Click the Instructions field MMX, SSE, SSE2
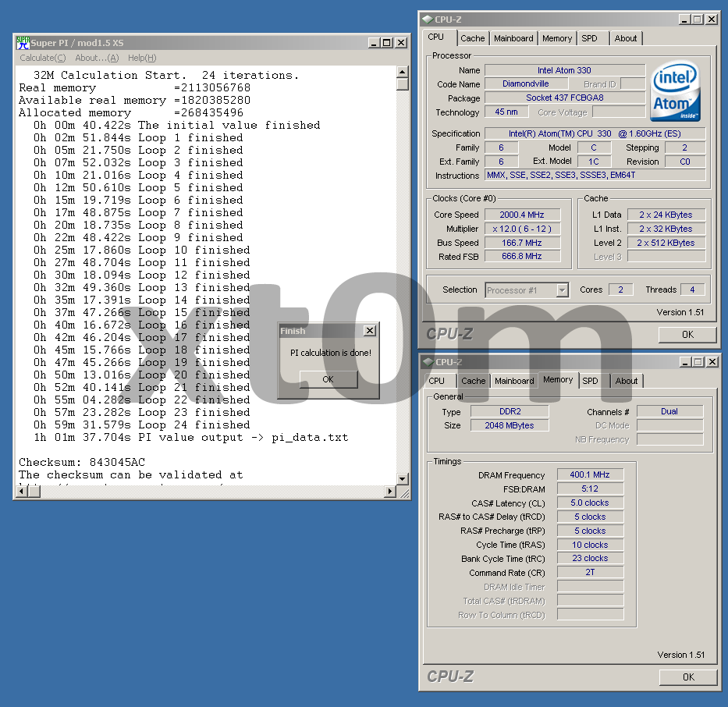This screenshot has width=728, height=707. [595, 175]
